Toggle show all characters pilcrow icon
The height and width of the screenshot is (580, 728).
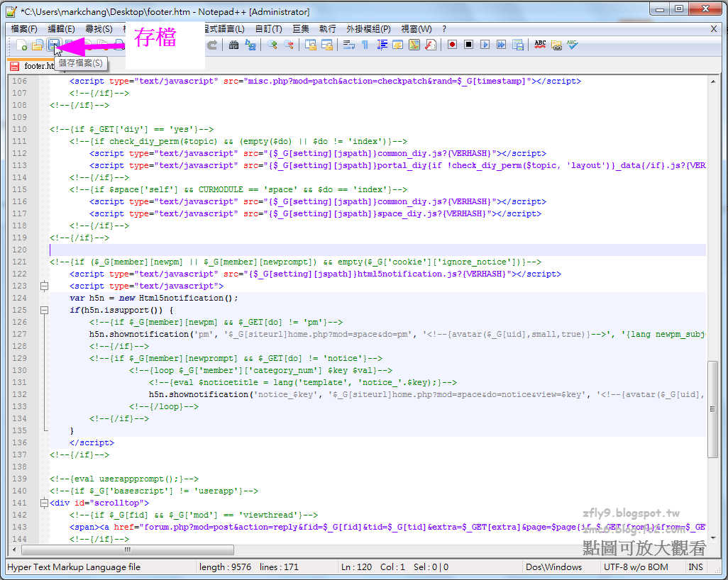point(365,45)
